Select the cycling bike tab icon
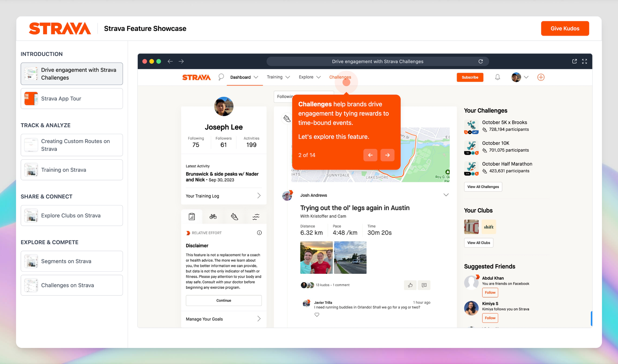This screenshot has height=364, width=618. tap(213, 217)
